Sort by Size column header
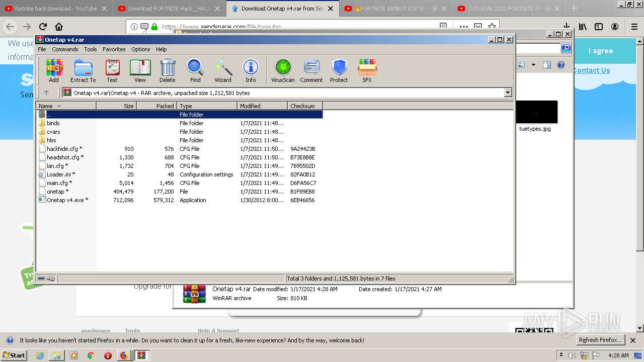Screen dimensions: 644x362 pos(116,106)
